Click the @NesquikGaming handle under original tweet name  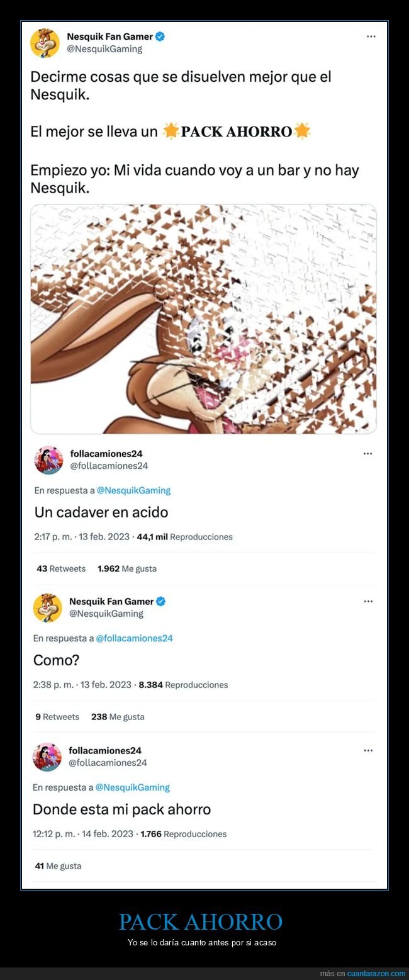[104, 48]
